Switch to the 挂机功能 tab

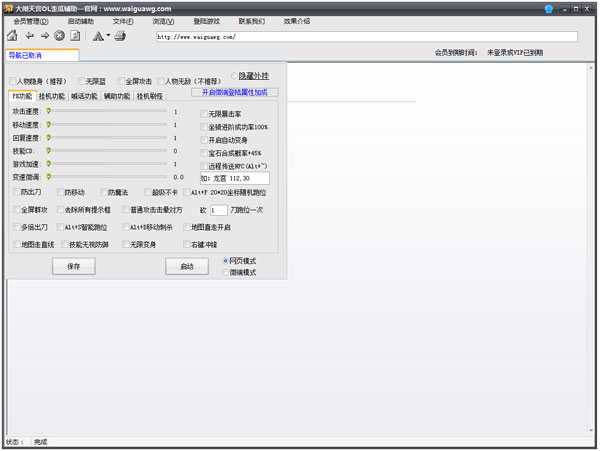click(51, 97)
